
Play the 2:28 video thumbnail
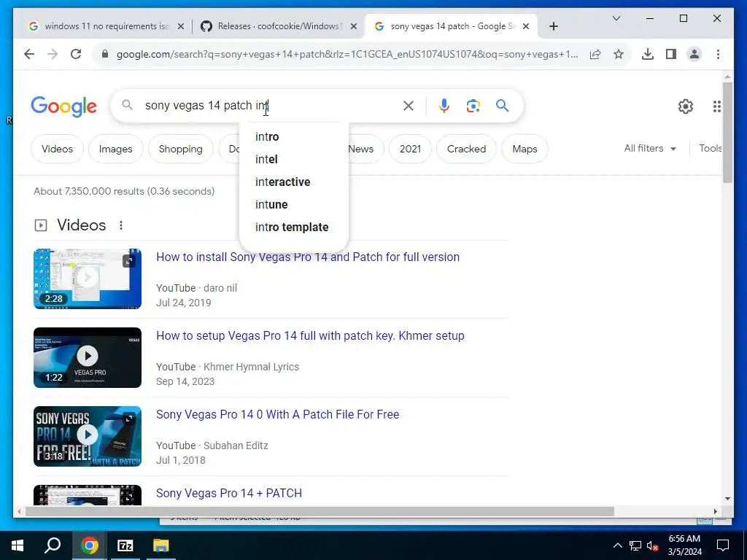click(x=88, y=279)
